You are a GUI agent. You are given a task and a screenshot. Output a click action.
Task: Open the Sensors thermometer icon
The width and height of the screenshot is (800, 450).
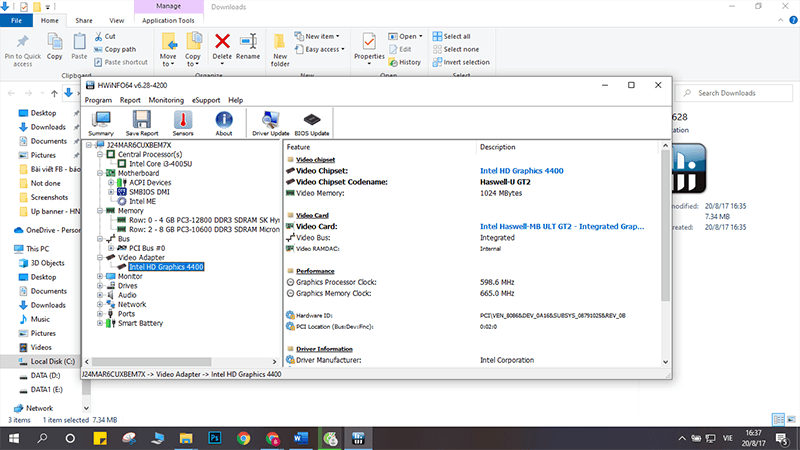pyautogui.click(x=183, y=123)
